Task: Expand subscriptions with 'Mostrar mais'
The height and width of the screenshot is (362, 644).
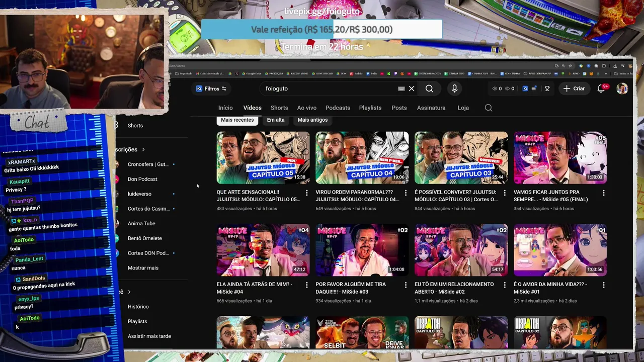Action: tap(143, 268)
